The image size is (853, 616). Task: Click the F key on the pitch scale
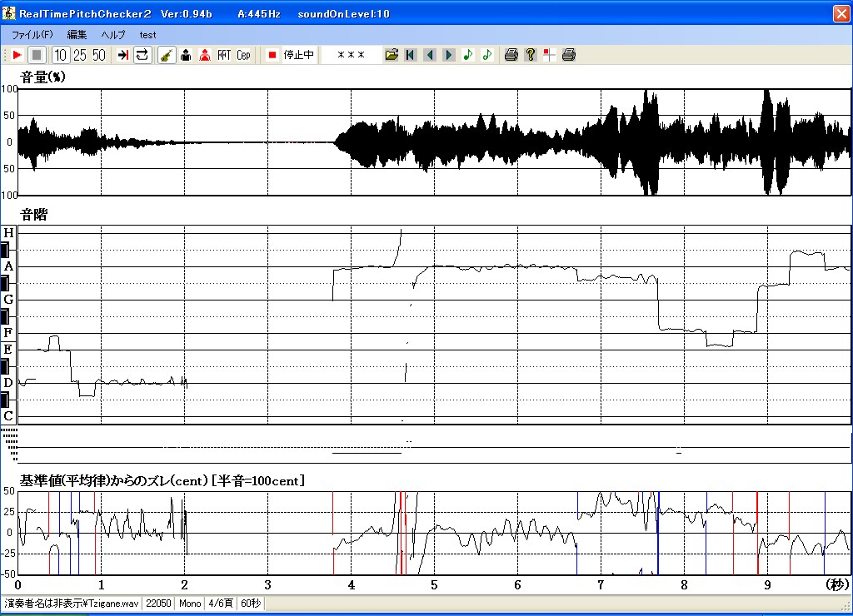point(8,333)
